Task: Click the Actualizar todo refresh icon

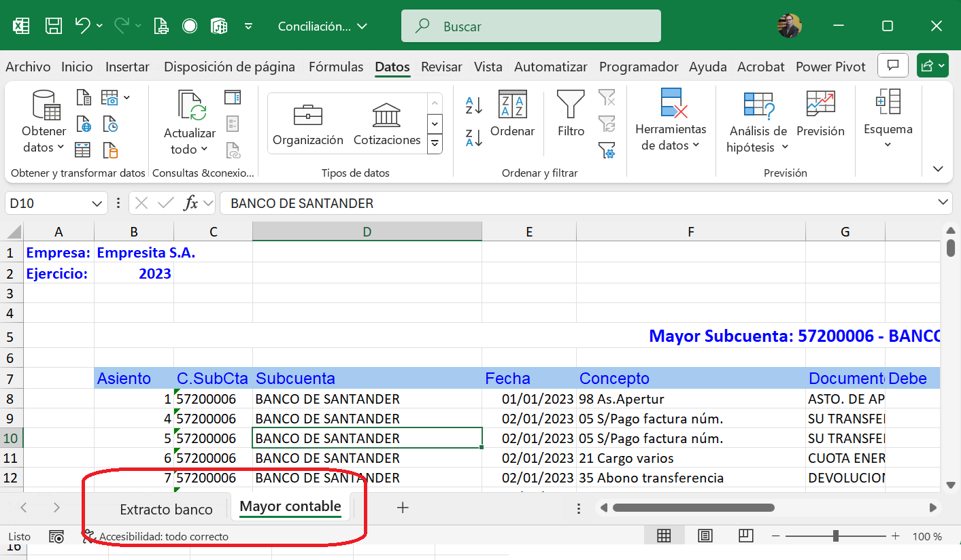Action: 190,123
